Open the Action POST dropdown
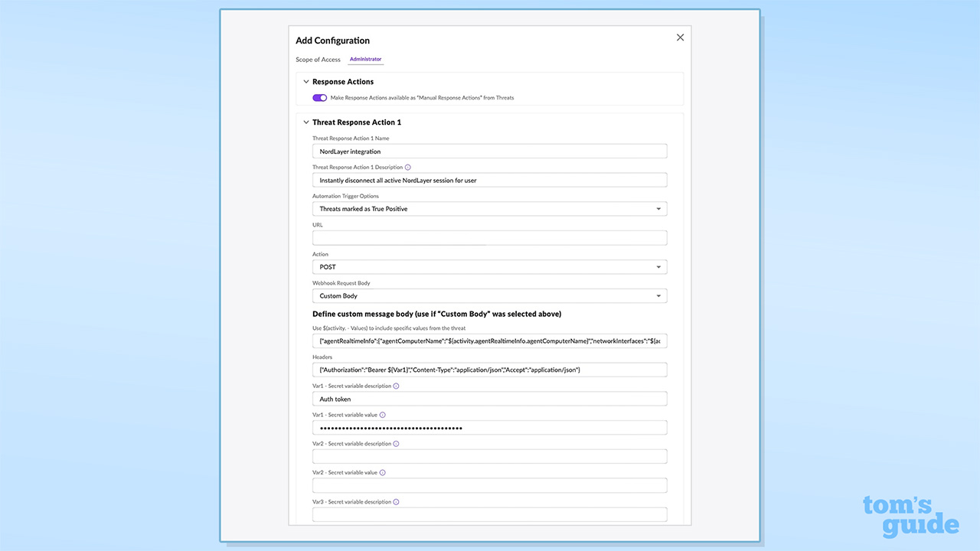The height and width of the screenshot is (551, 980). [x=489, y=267]
